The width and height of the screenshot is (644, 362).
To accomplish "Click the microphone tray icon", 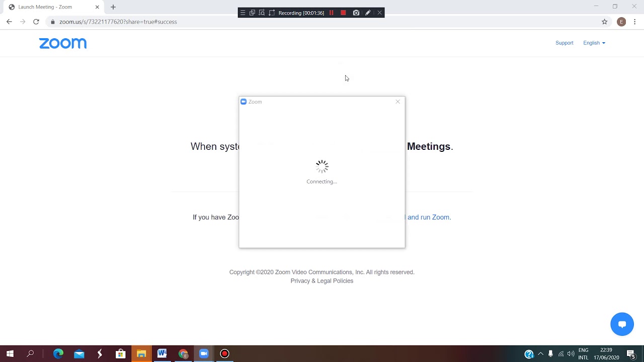I will 551,354.
